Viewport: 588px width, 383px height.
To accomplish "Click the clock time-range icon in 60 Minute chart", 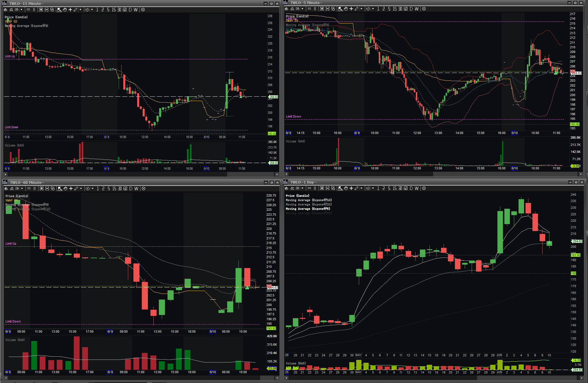I will 88,188.
